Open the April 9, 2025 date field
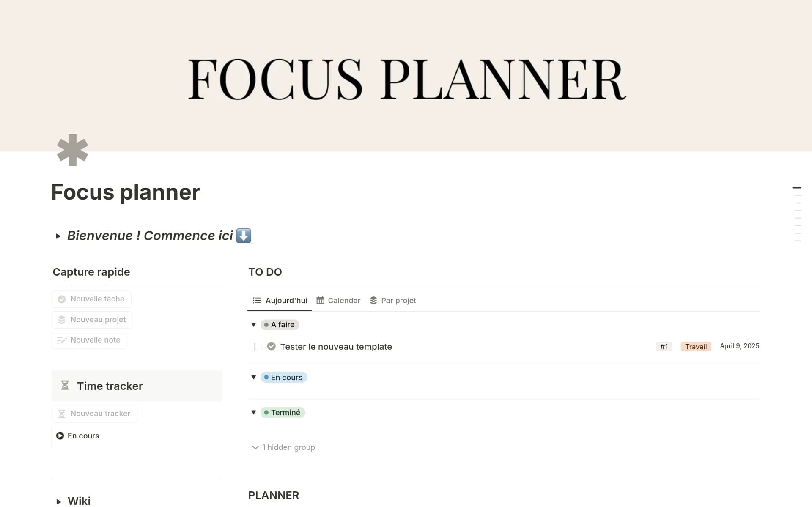The width and height of the screenshot is (812, 507). coord(739,346)
